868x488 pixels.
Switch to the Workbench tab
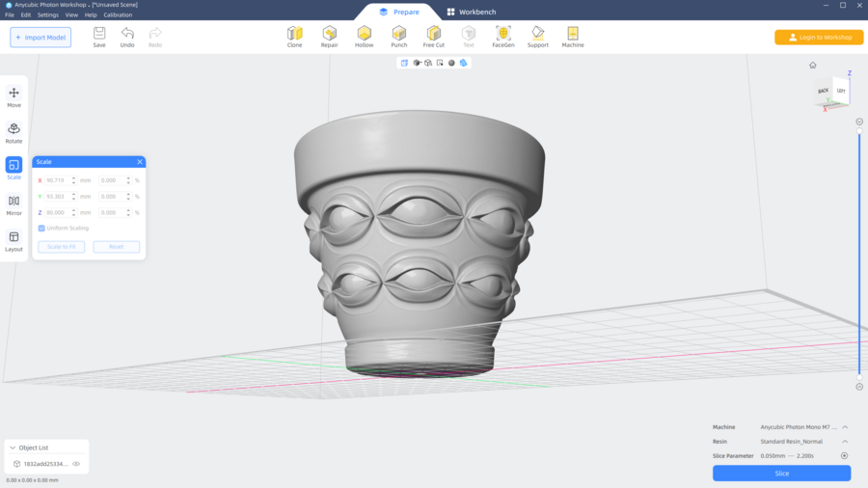[x=471, y=13]
